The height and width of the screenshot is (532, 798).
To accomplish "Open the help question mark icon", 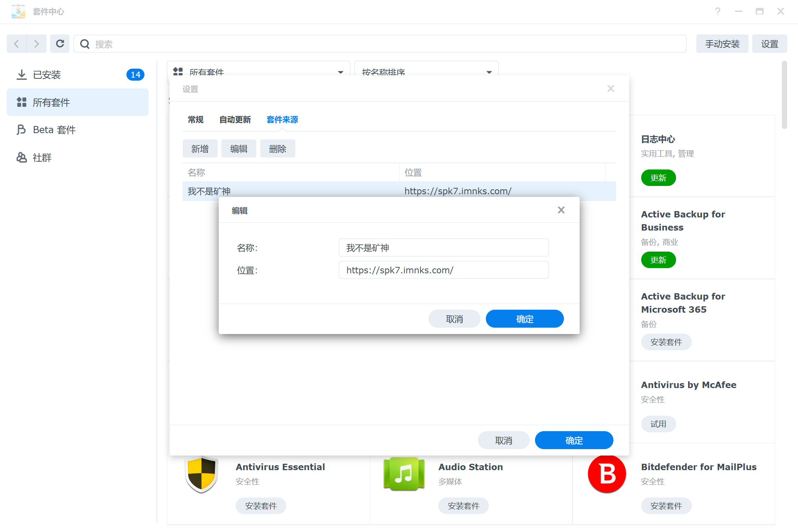I will tap(717, 12).
